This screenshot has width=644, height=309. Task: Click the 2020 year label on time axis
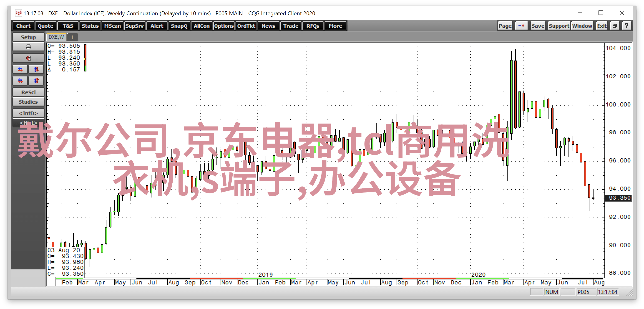click(x=478, y=274)
